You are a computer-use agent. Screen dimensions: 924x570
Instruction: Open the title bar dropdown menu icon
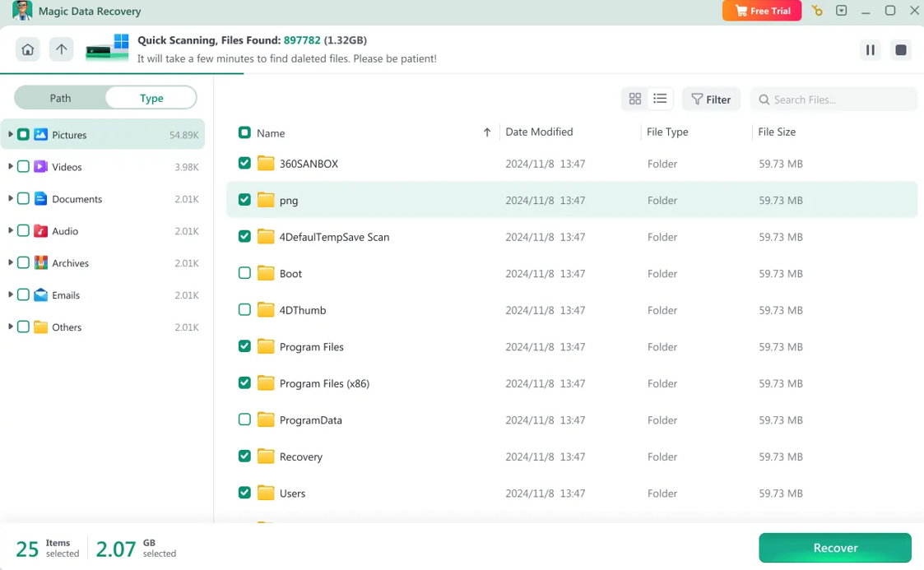point(841,11)
